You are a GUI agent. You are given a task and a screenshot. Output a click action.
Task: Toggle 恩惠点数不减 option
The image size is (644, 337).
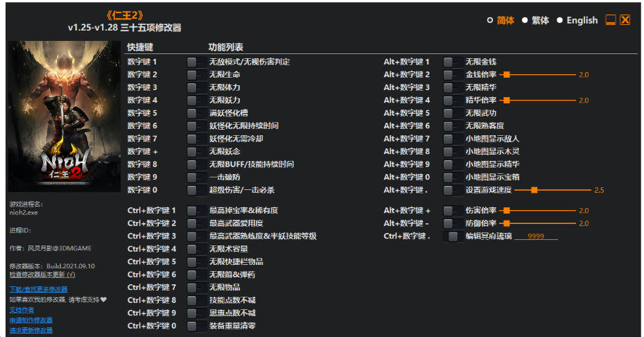point(196,313)
